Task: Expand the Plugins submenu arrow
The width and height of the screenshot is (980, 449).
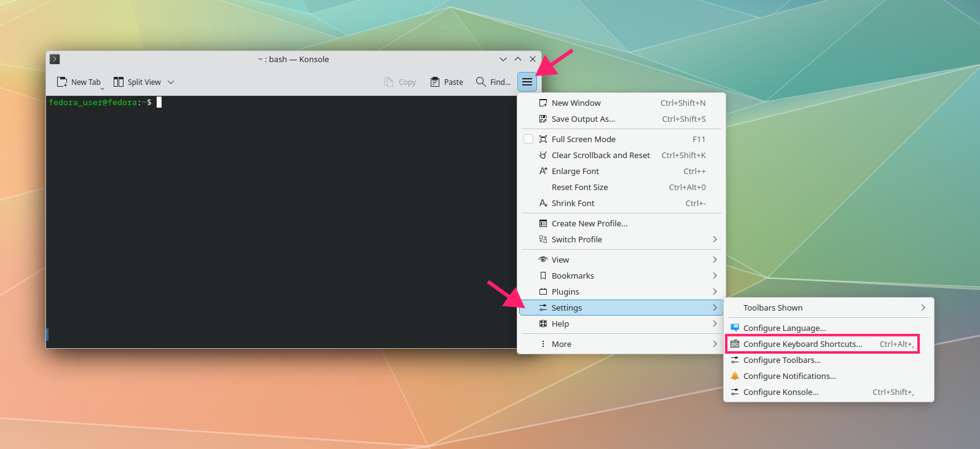Action: coord(715,292)
